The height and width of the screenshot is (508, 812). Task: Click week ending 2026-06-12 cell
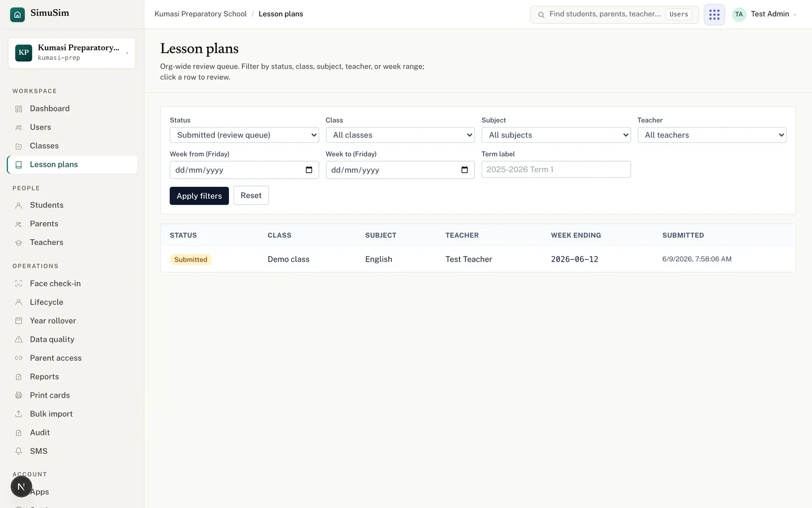click(574, 260)
